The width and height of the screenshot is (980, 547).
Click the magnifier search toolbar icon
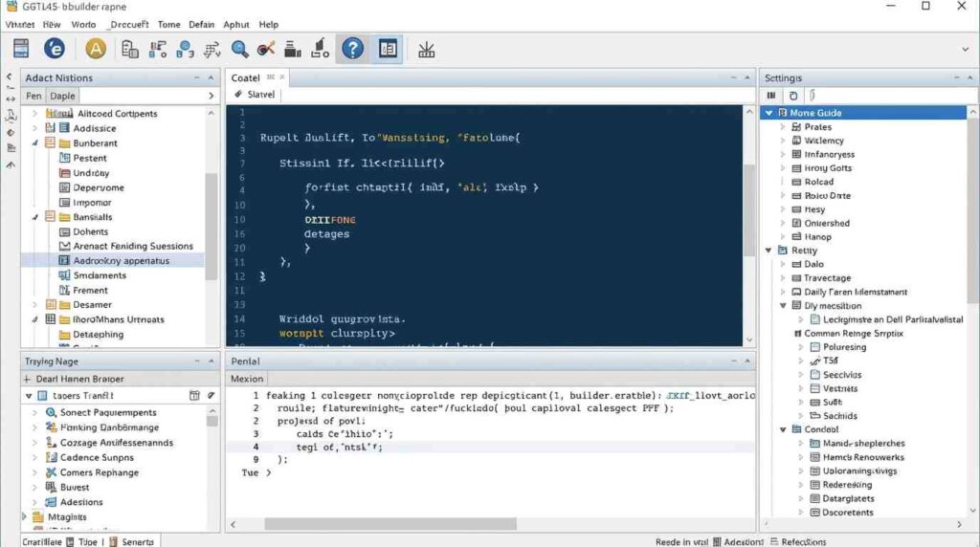(239, 49)
